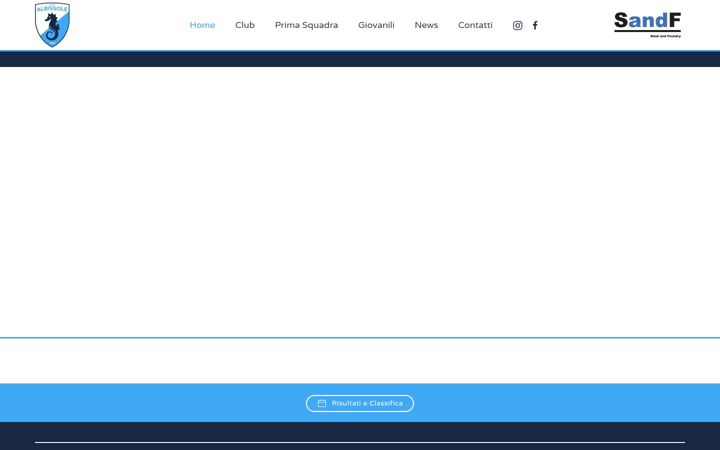Open the Prima Squadra menu item
The image size is (720, 450).
pos(306,25)
